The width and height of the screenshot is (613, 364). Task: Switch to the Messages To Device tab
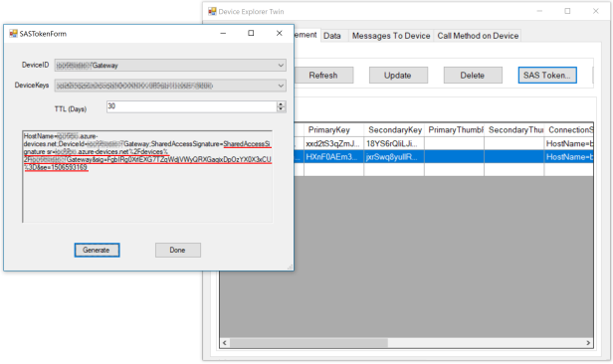click(x=391, y=36)
